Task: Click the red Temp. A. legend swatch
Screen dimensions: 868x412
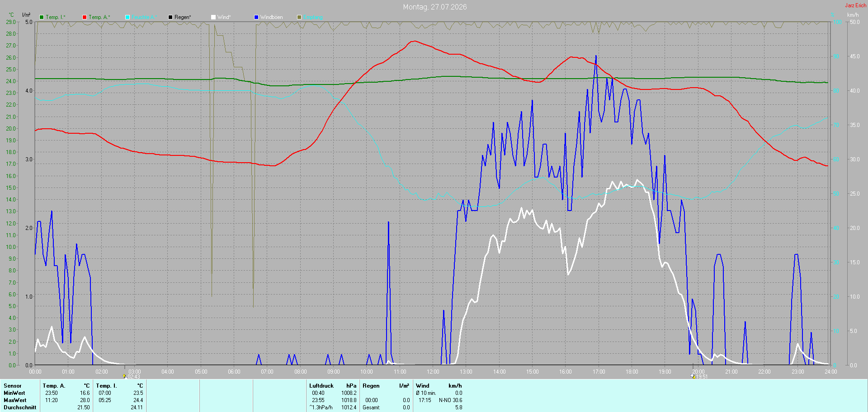Action: (x=85, y=17)
